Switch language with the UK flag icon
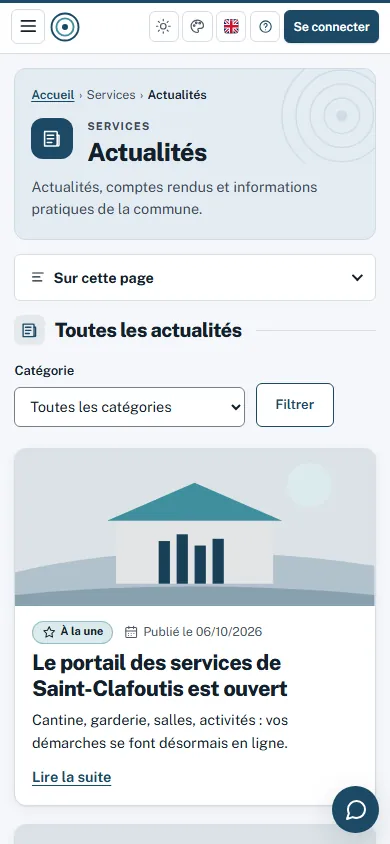Screen dimensions: 390x844 point(231,26)
